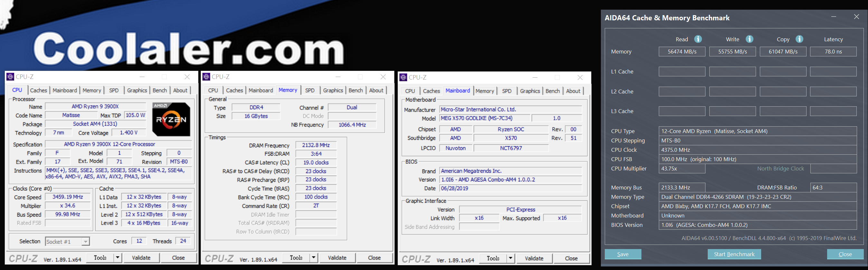Click the Write info icon in AIDA64
Viewport: 868px width, 270px height.
tap(749, 39)
